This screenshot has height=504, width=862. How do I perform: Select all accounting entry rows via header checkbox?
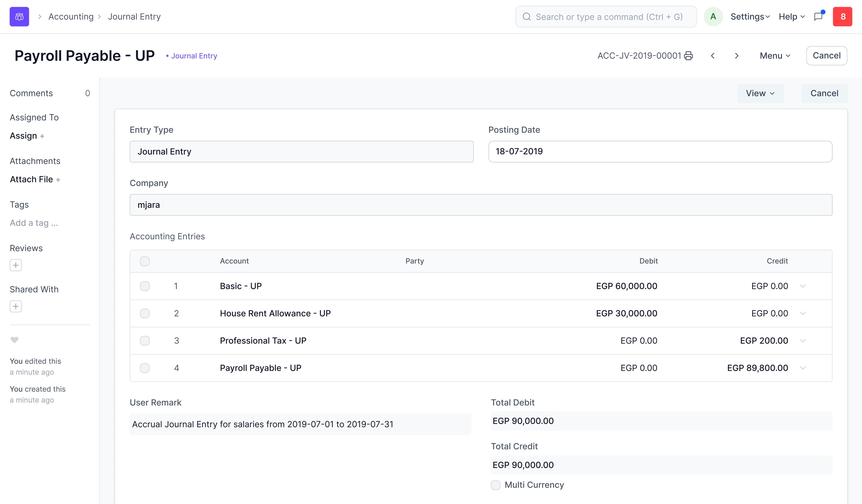[x=145, y=261]
